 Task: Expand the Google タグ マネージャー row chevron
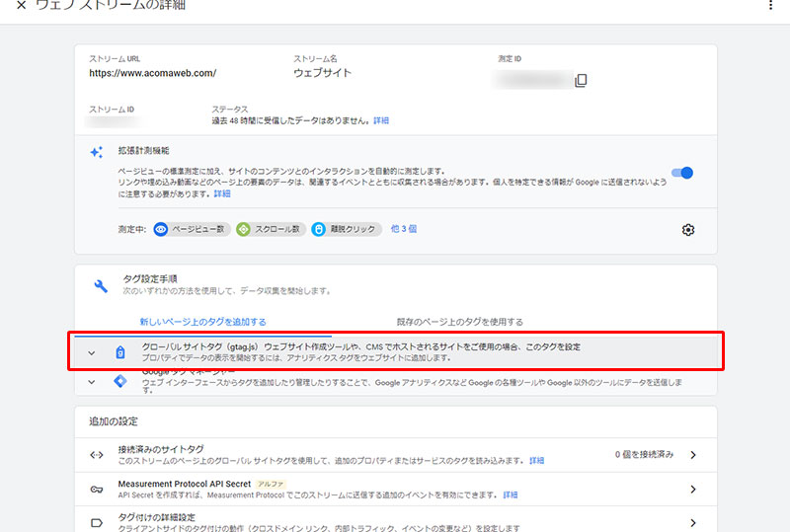(91, 381)
